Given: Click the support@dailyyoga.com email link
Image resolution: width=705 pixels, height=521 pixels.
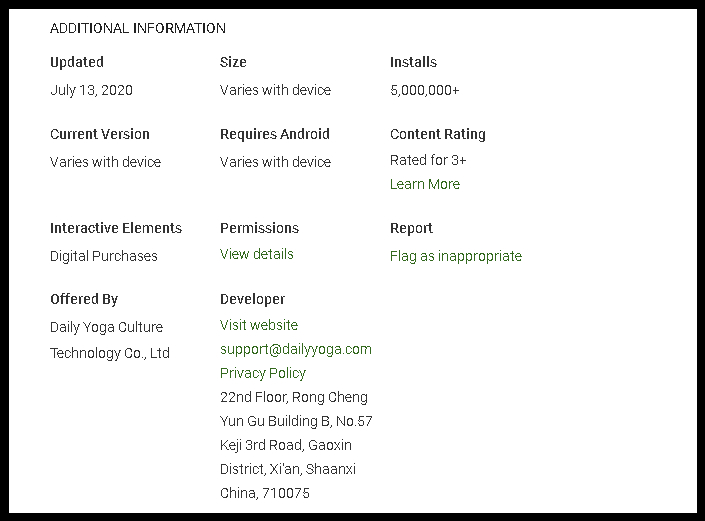Looking at the screenshot, I should tap(296, 349).
